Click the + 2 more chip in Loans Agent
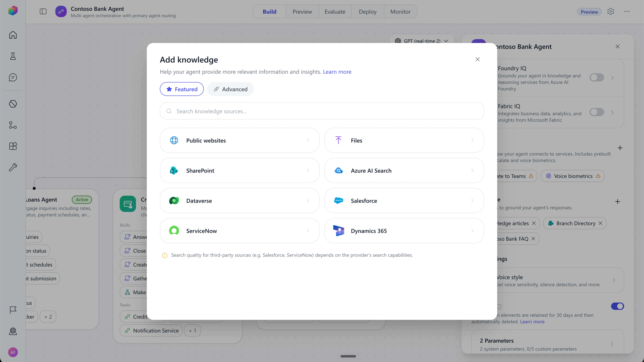644x362 pixels. 48,317
